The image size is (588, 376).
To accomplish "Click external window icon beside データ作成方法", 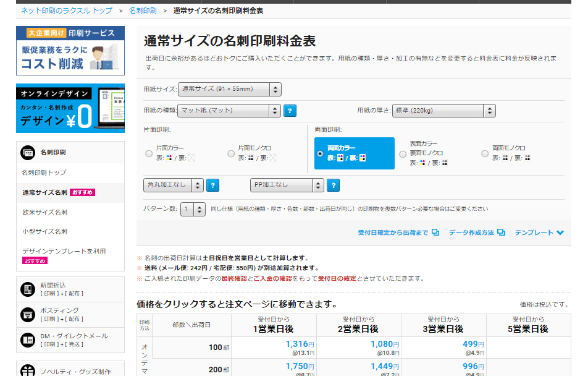I will pyautogui.click(x=502, y=233).
